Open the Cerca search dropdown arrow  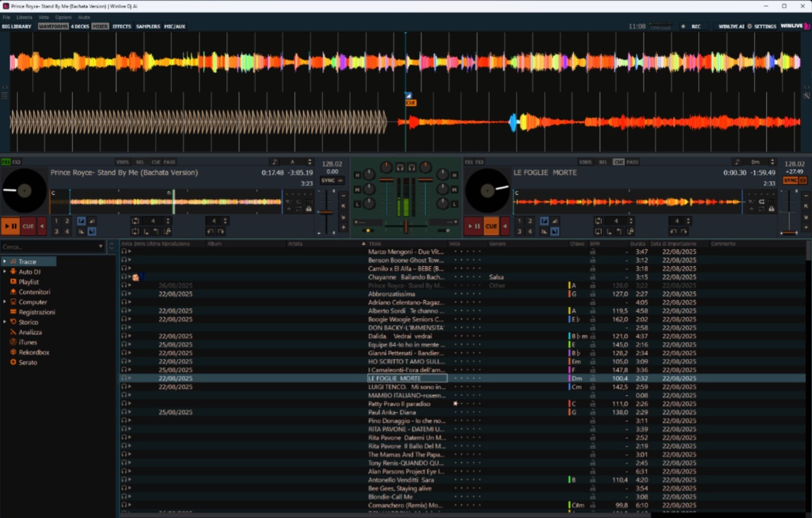point(101,247)
